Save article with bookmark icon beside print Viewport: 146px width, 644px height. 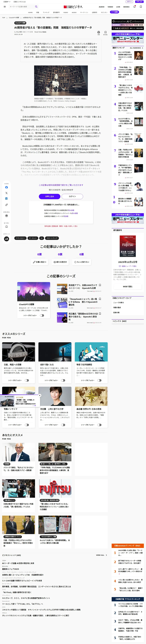click(x=106, y=32)
